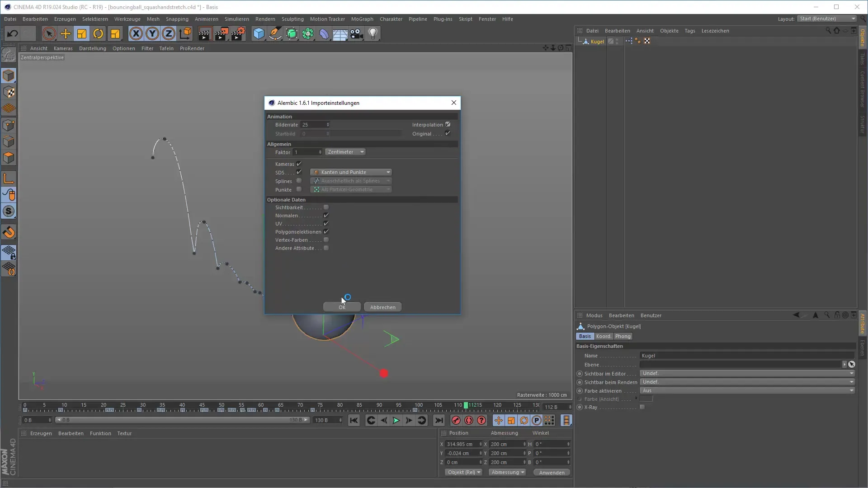
Task: Toggle X axis lock icon
Action: (x=136, y=33)
